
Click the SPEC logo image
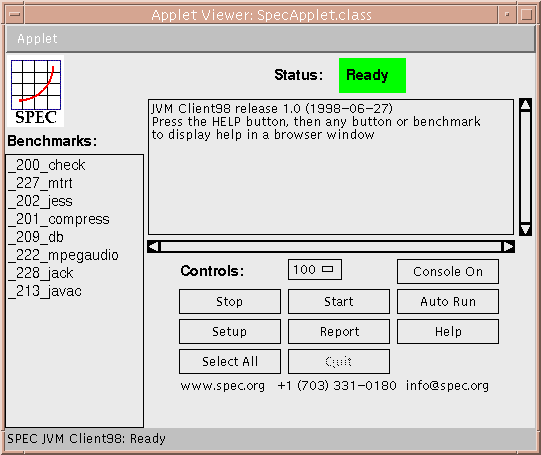coord(35,91)
